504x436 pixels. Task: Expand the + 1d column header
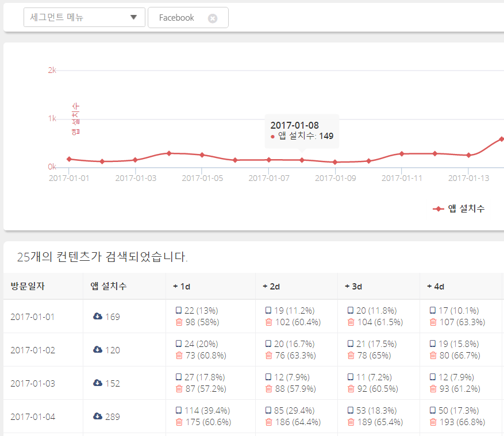pyautogui.click(x=182, y=287)
